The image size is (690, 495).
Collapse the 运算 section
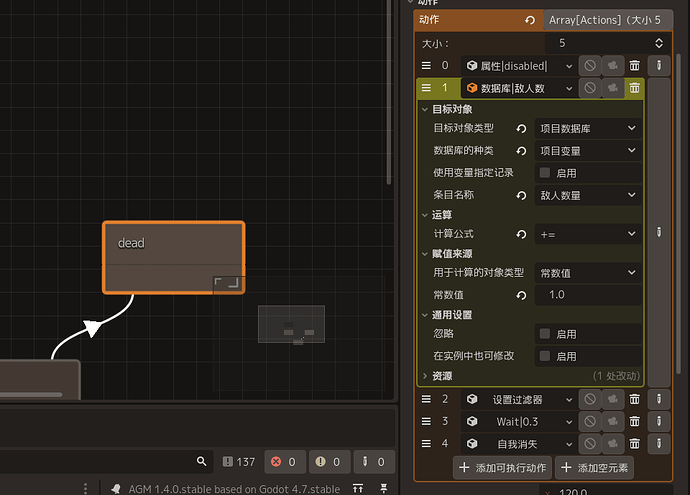point(425,215)
